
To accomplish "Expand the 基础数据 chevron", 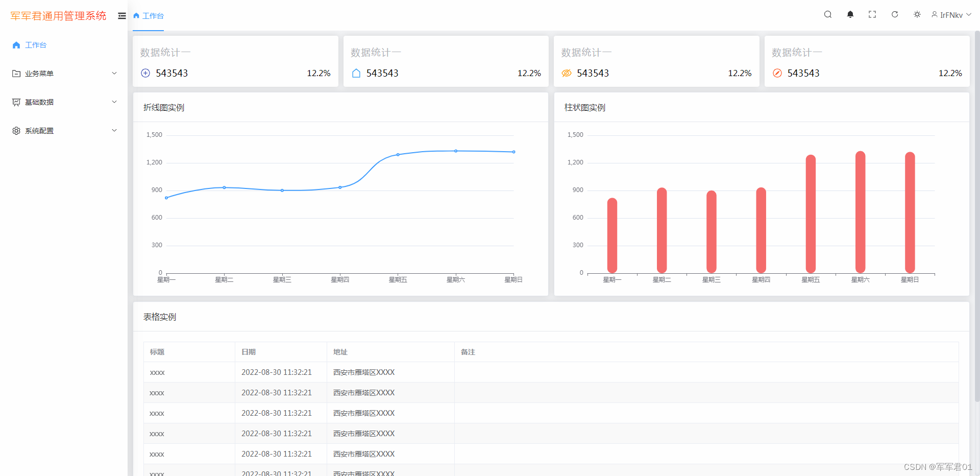I will click(x=114, y=102).
